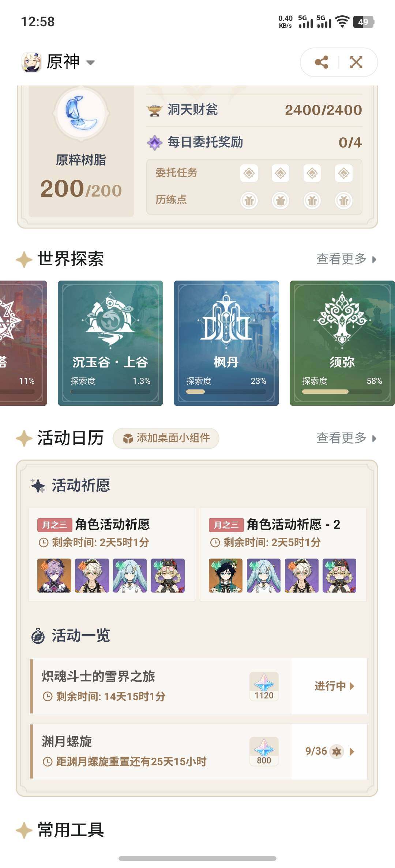Tap 添加桌面小组件 button
Viewport: 395px width, 868px height.
pos(166,438)
